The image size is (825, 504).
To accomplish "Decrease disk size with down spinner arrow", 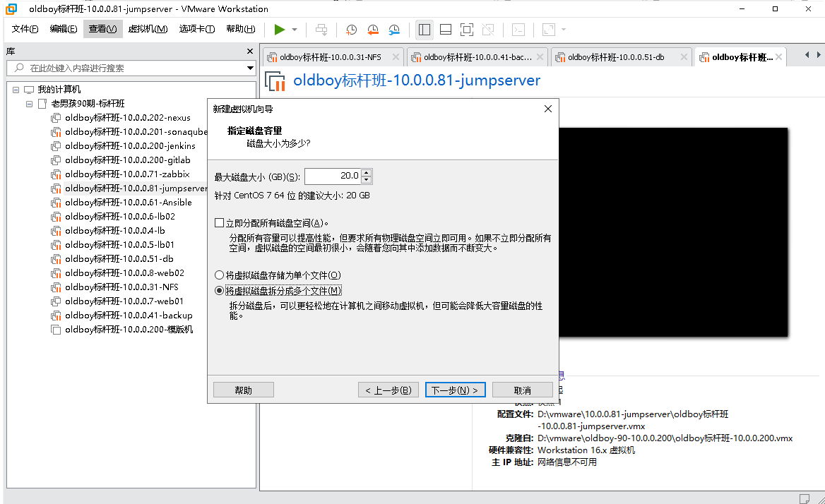I will click(x=367, y=180).
